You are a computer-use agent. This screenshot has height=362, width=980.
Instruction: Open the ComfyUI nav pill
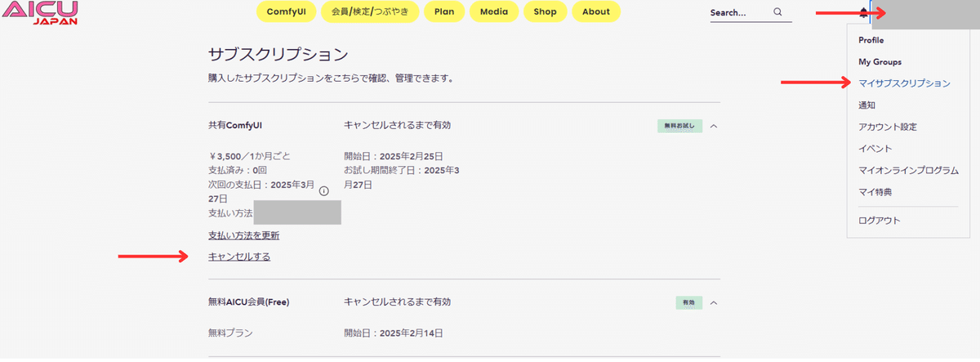(x=286, y=12)
